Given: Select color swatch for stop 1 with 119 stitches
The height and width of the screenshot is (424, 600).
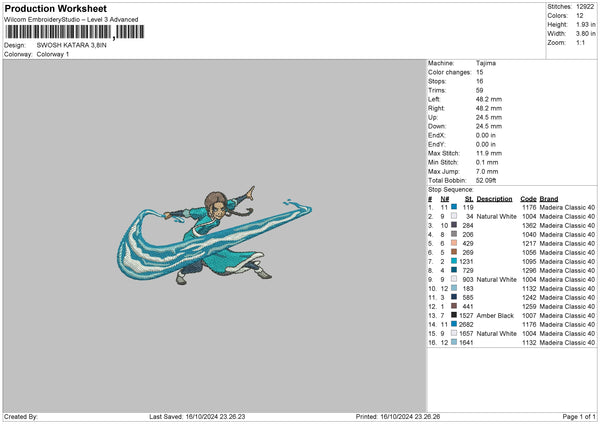Looking at the screenshot, I should pyautogui.click(x=454, y=207).
